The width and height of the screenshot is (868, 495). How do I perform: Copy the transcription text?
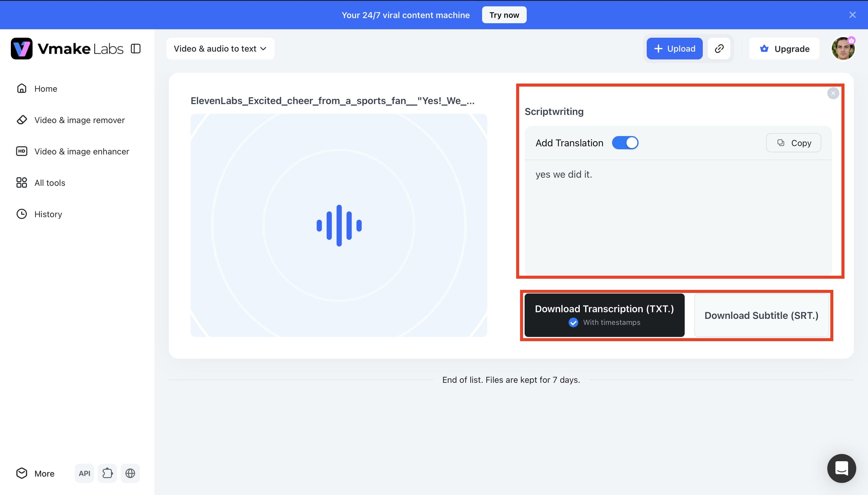pos(794,143)
